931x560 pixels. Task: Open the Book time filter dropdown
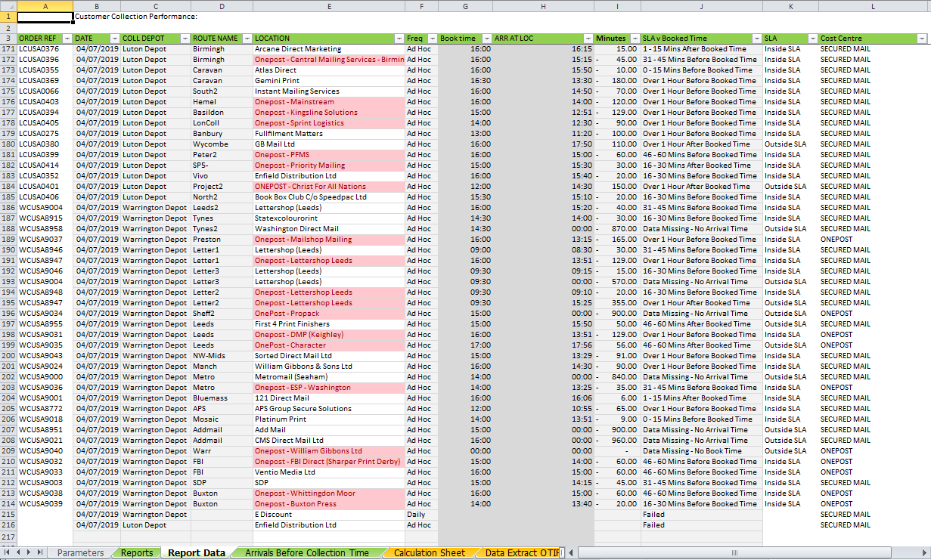coord(486,39)
